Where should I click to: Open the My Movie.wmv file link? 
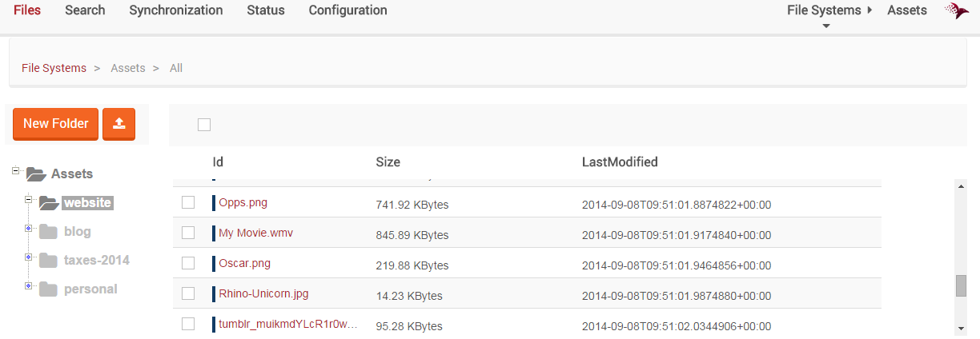(x=255, y=233)
